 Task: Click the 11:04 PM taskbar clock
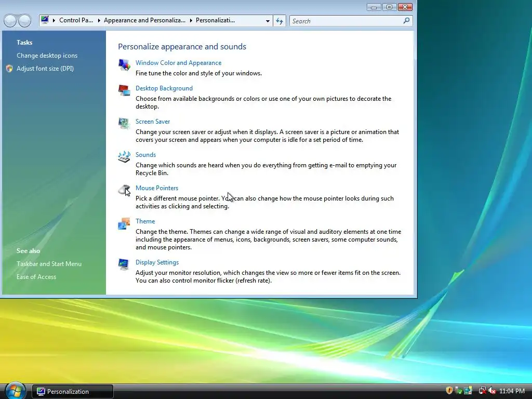[512, 391]
